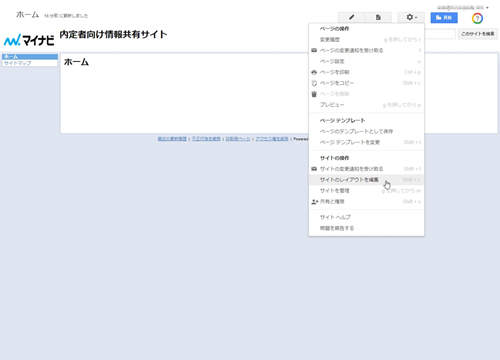Choose サイトのレイアウトを編集 menu item

point(366,180)
